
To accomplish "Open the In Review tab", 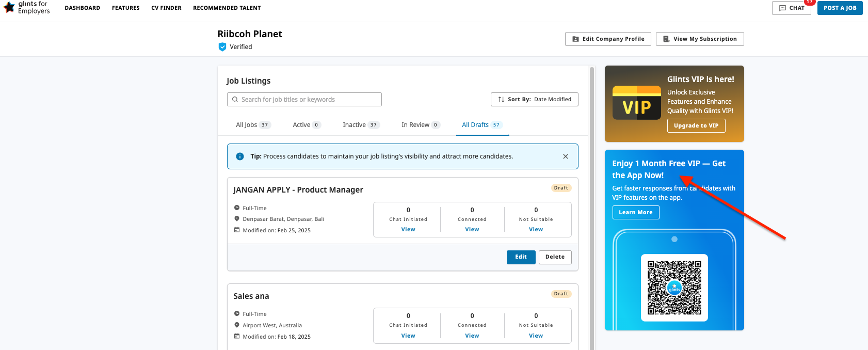I will 420,125.
